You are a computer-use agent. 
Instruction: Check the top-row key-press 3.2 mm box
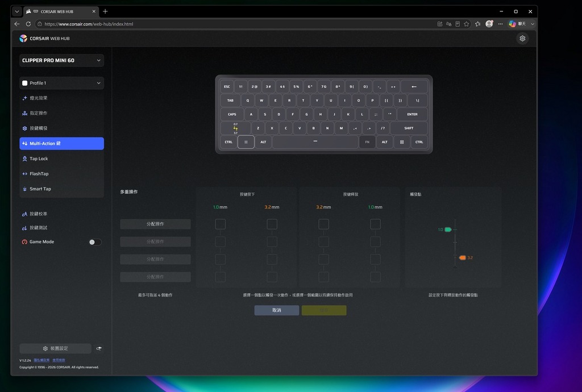point(272,224)
